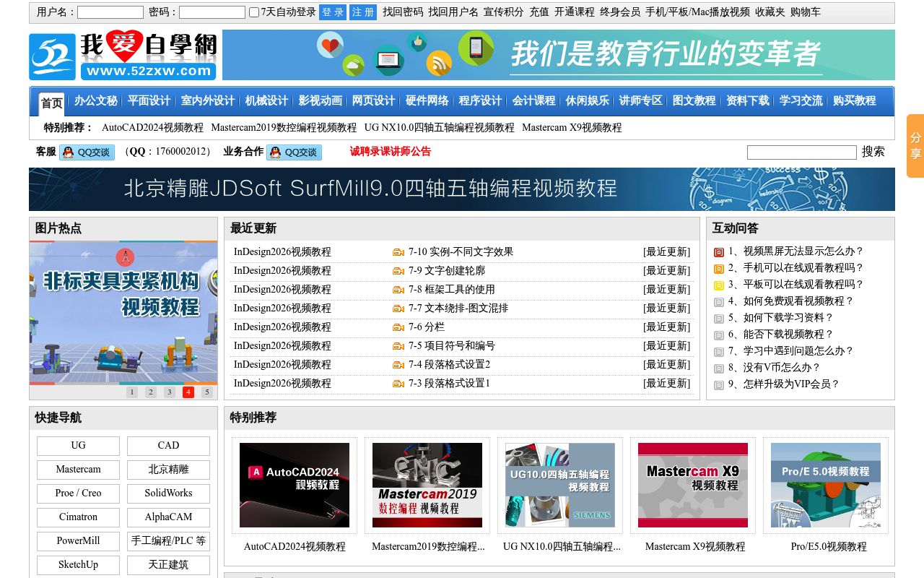Open the 机械设计 menu item
Viewport: 924px width, 578px height.
[266, 101]
